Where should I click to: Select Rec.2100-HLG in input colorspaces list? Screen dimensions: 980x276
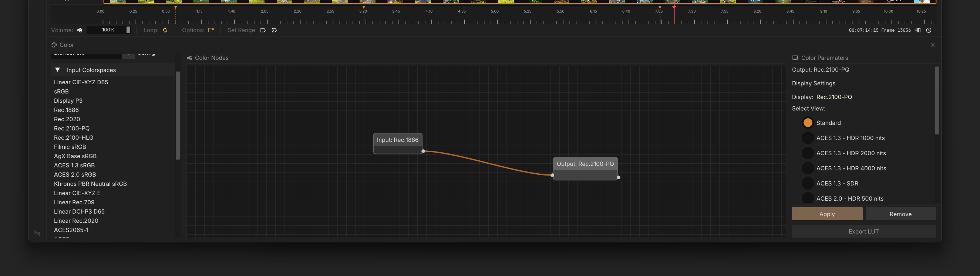pos(73,137)
